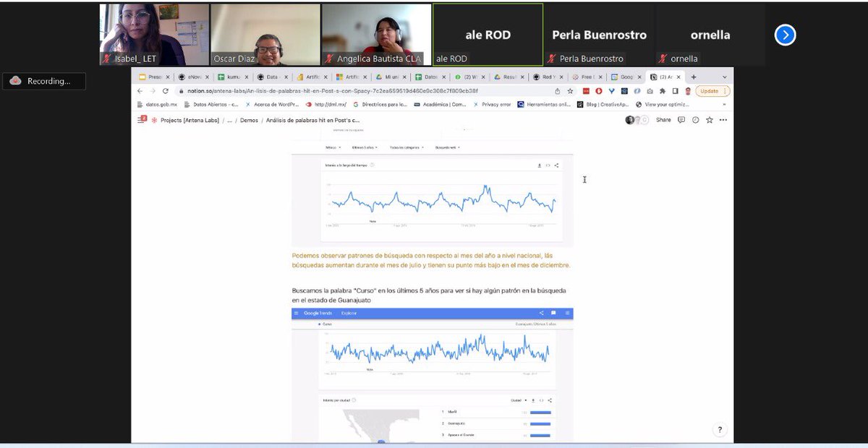Open the Notion sidebar hamburger menu
868x448 pixels.
(142, 120)
